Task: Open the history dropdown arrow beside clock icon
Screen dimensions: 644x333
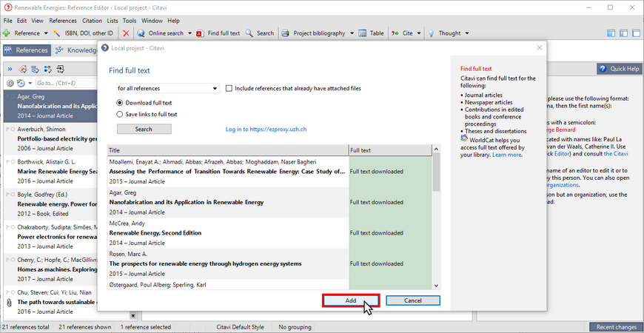Action: pyautogui.click(x=30, y=84)
